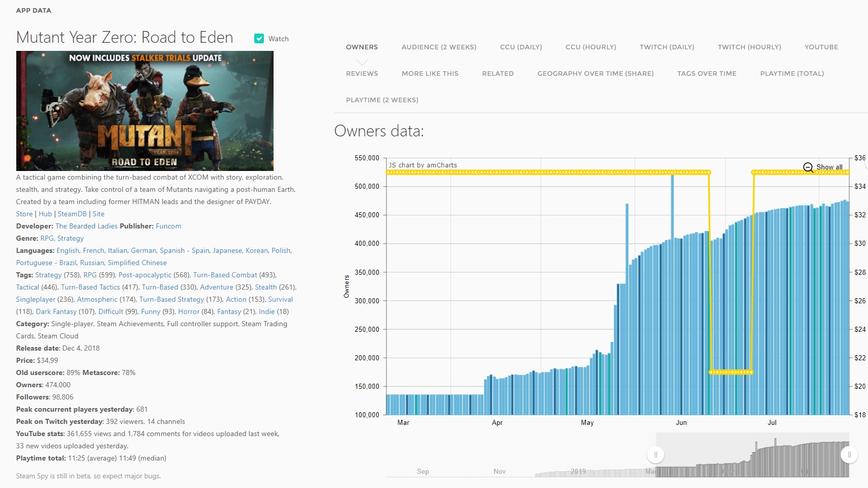Open the Store link
Image resolution: width=868 pixels, height=488 pixels.
[x=24, y=214]
